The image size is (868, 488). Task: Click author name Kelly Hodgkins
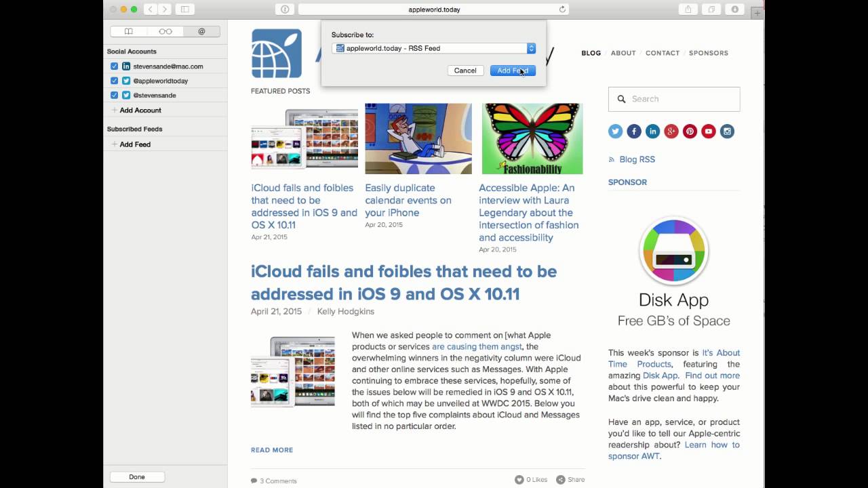346,312
